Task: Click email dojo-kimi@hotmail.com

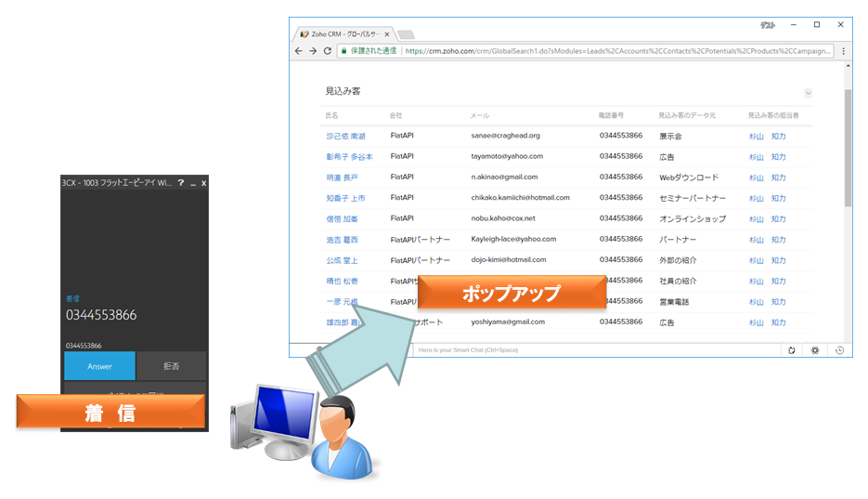Action: (509, 259)
